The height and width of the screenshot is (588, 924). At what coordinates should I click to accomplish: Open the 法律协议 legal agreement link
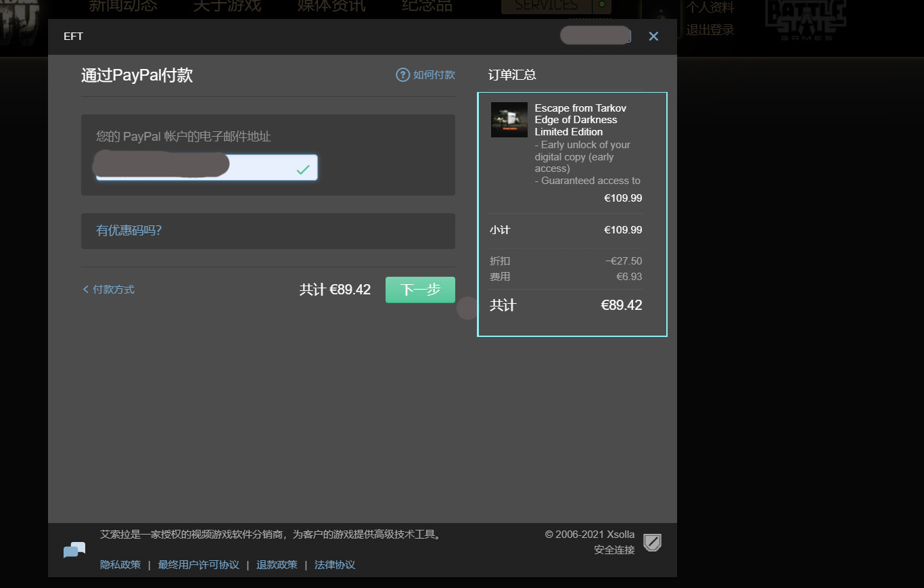coord(335,565)
